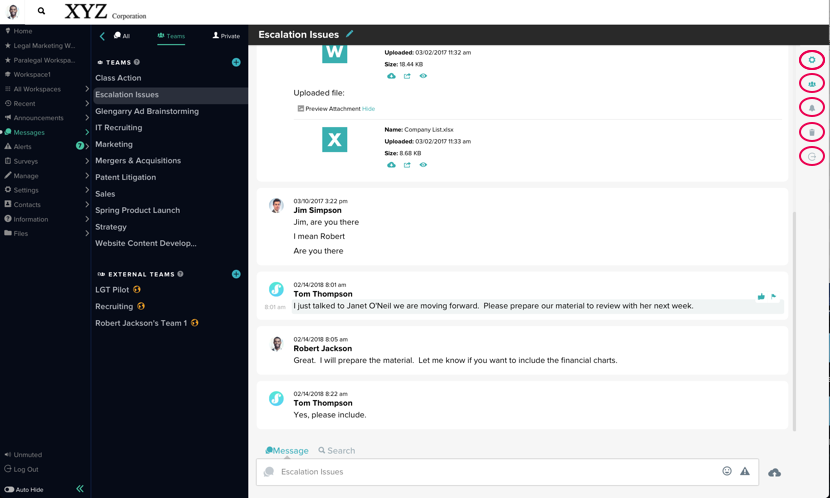Open team members icon
This screenshot has height=498, width=830.
click(x=811, y=84)
